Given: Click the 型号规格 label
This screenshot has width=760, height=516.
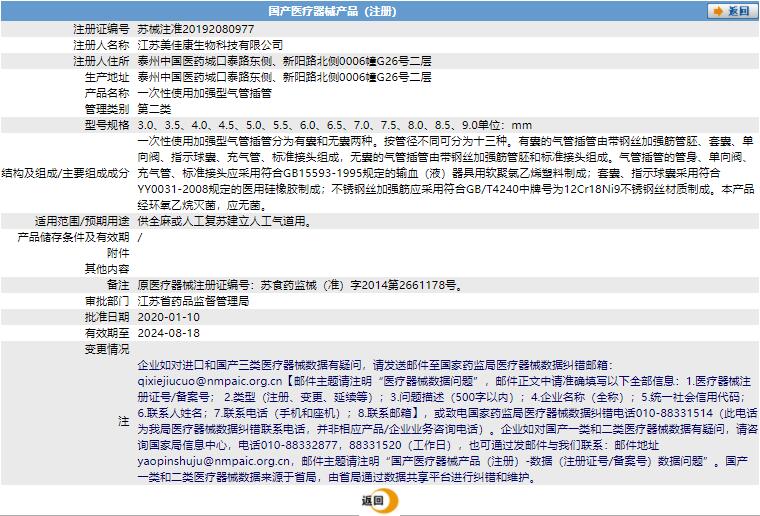Looking at the screenshot, I should coord(107,125).
